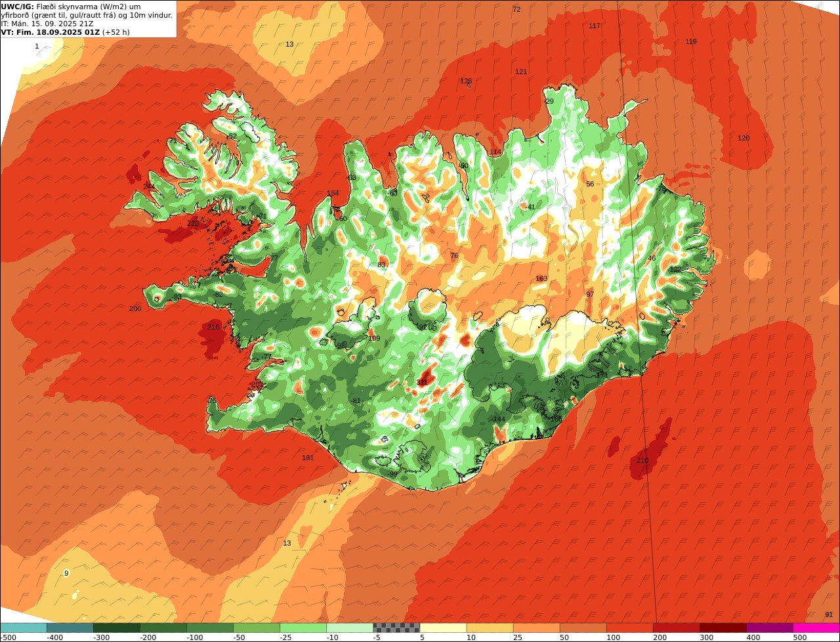Viewport: 840px width, 642px height.
Task: Click valid time 'VT: Fim. 18.09.2025 01Z'
Action: pyautogui.click(x=51, y=32)
